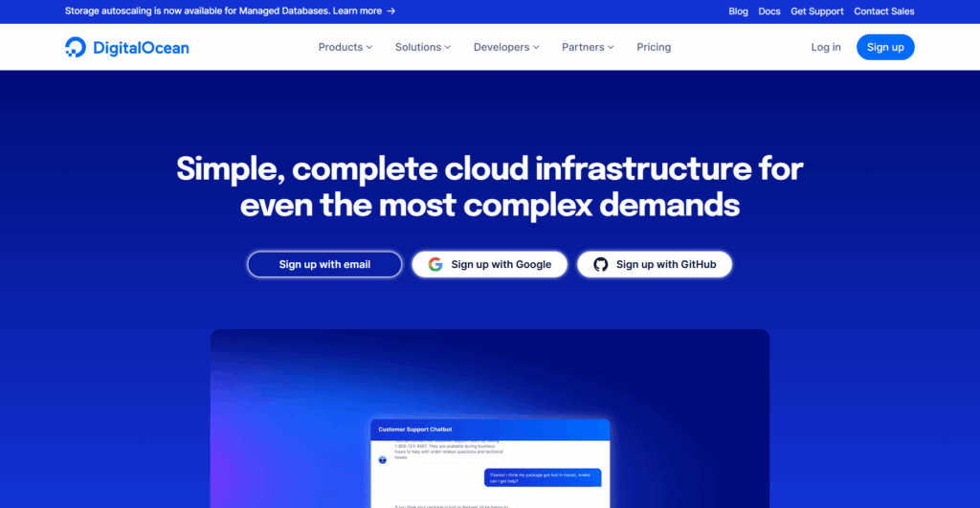This screenshot has width=980, height=508.
Task: Click the DigitalOcean logo icon
Action: [x=76, y=47]
